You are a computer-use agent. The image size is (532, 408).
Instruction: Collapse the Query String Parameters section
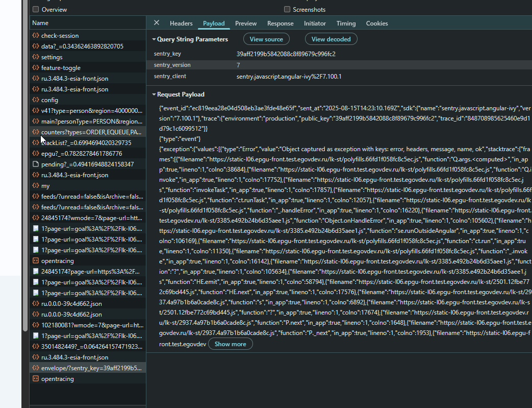(154, 39)
